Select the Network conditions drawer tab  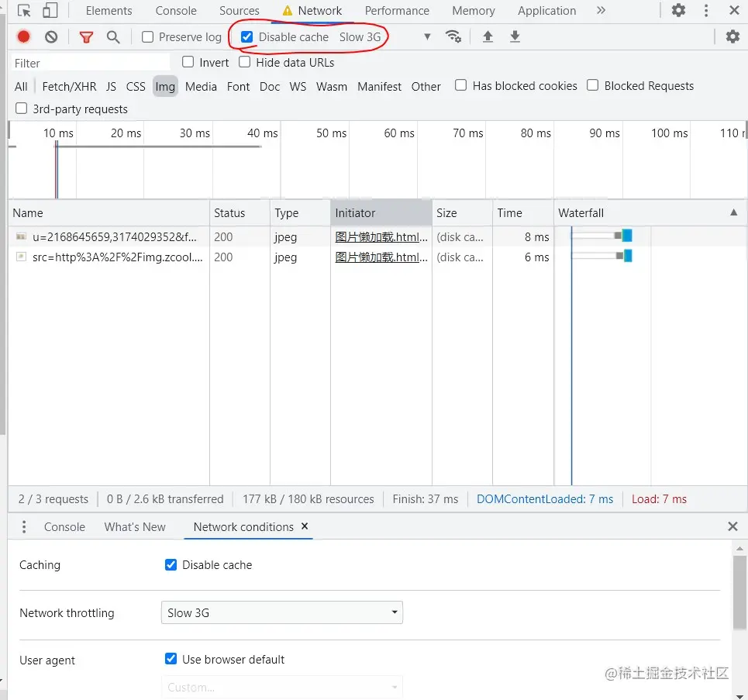point(243,527)
